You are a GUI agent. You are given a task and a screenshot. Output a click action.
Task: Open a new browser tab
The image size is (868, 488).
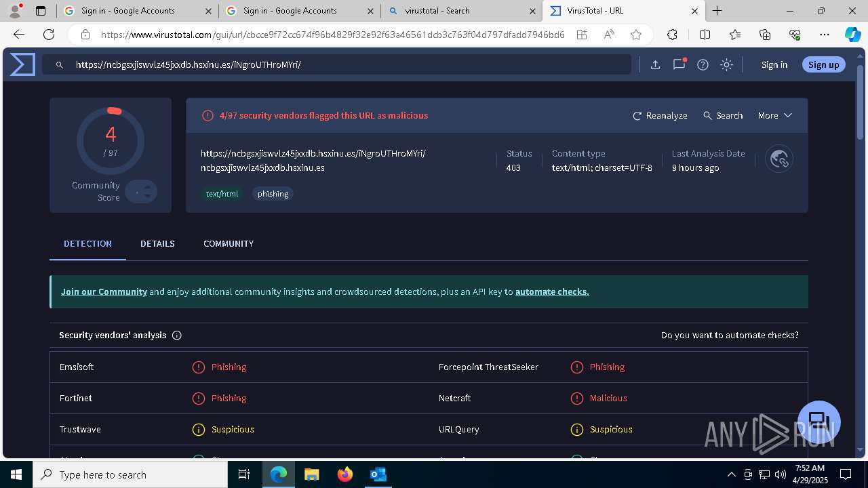tap(717, 11)
